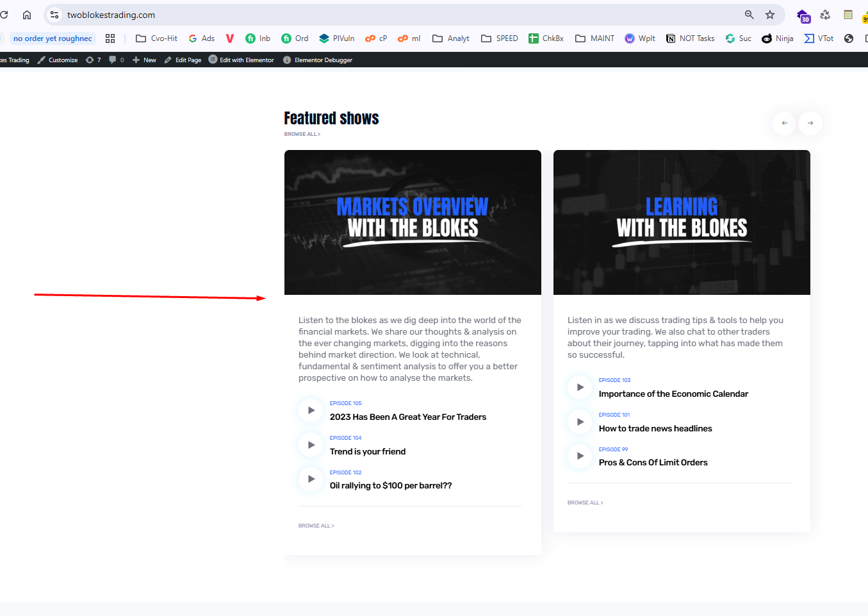Open 'Oil rallying to $100 per barrel??' title
Image resolution: width=868 pixels, height=616 pixels.
[391, 485]
